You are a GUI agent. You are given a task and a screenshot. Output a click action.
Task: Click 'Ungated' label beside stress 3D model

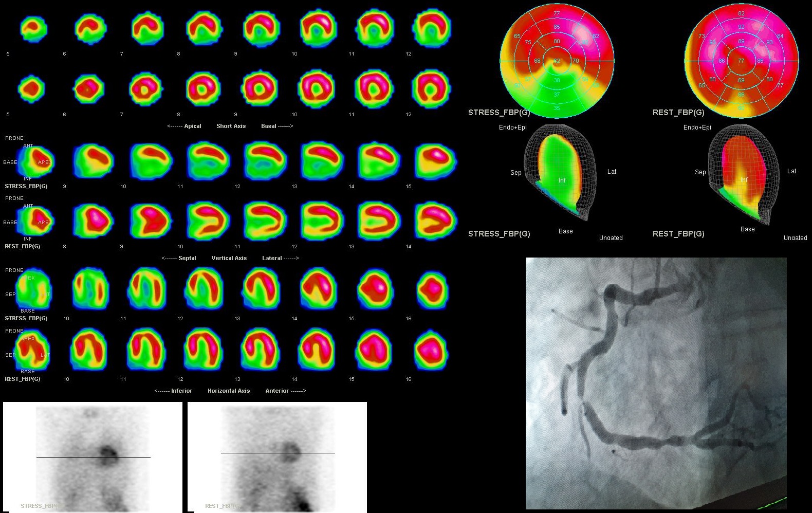coord(611,238)
